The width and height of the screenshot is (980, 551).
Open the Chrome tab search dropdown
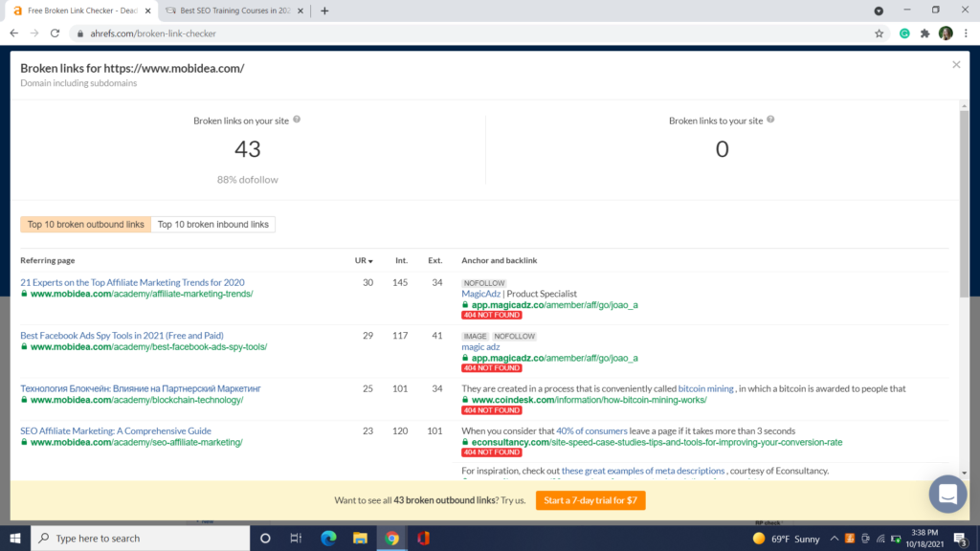(x=879, y=11)
